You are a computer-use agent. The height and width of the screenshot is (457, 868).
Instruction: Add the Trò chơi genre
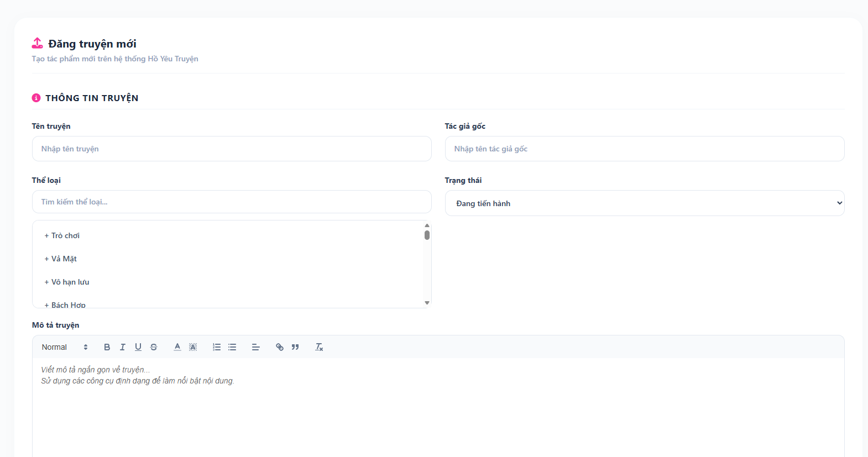point(62,235)
